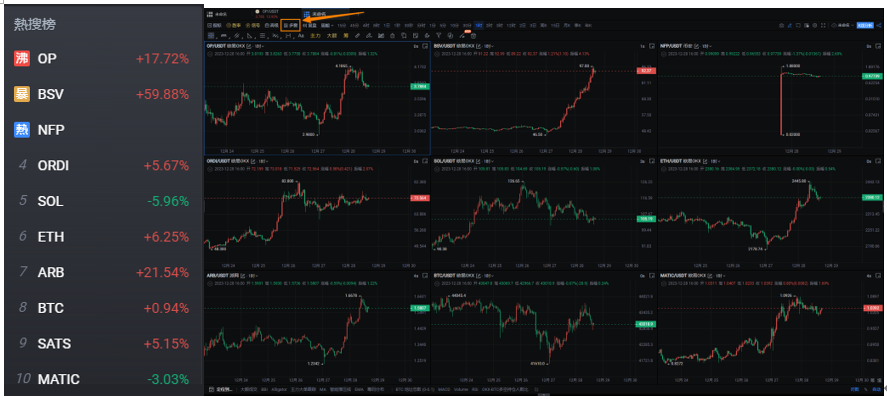This screenshot has width=887, height=399.
Task: Click the fullscreen icon in top right toolbar
Action: click(x=823, y=25)
